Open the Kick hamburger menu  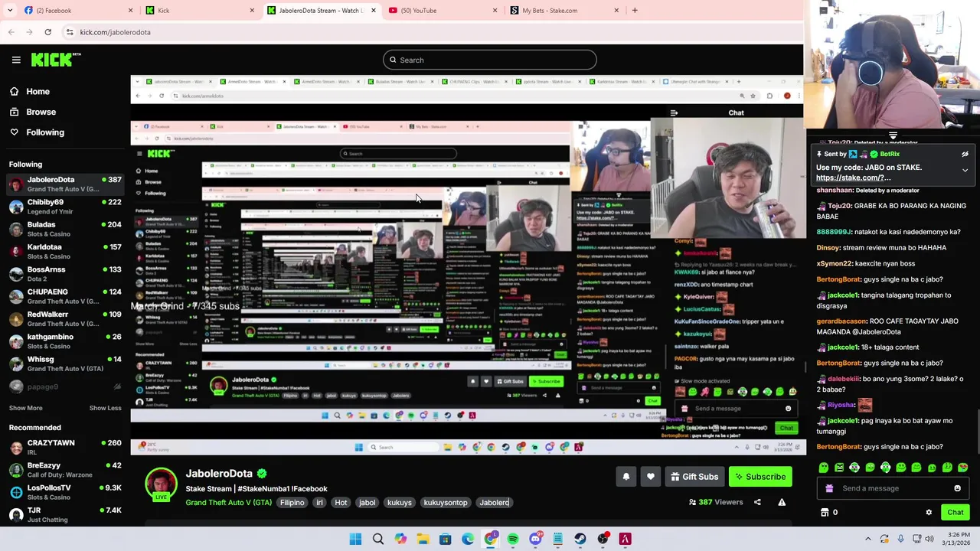(x=16, y=60)
